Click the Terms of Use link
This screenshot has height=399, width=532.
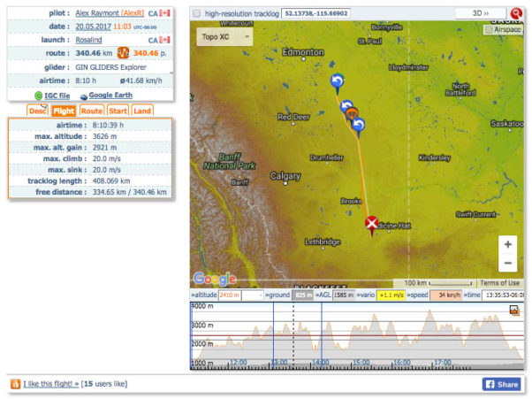(500, 283)
